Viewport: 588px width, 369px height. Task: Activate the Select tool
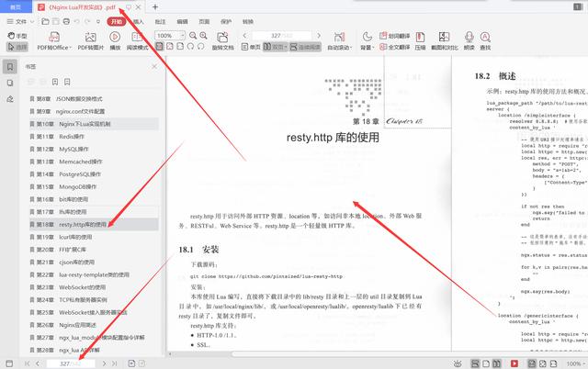click(17, 47)
